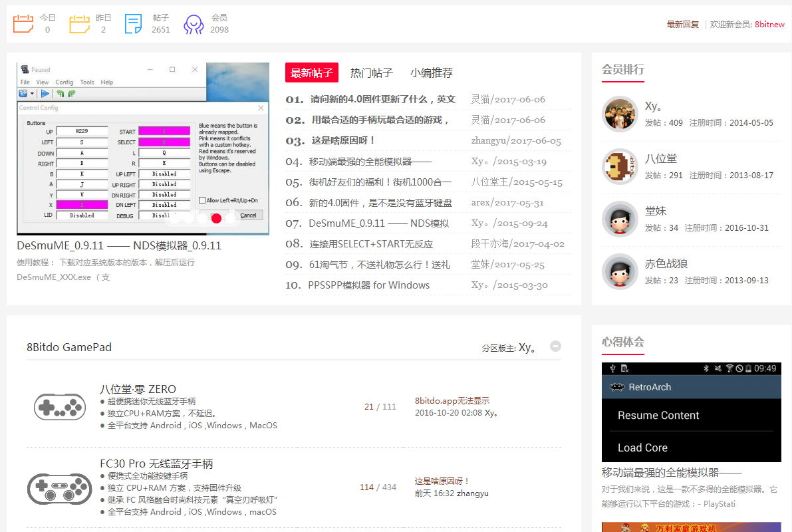
Task: Click the 会员排行 panel heading
Action: 623,69
